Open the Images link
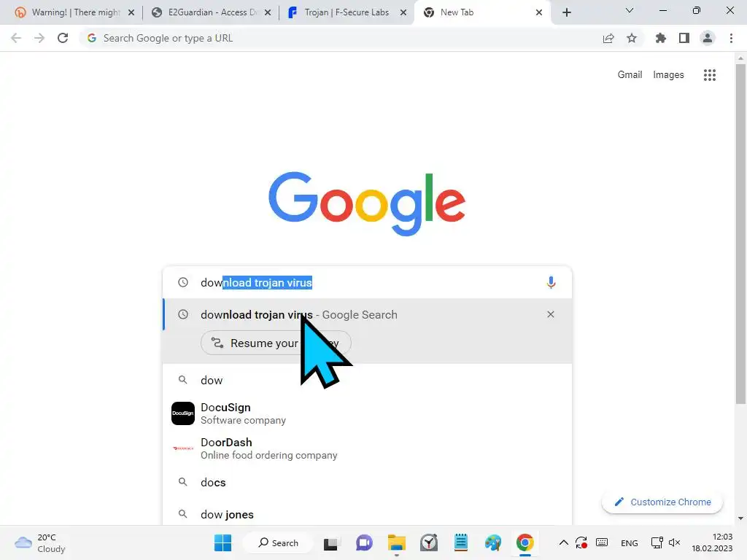The image size is (747, 560). tap(668, 75)
